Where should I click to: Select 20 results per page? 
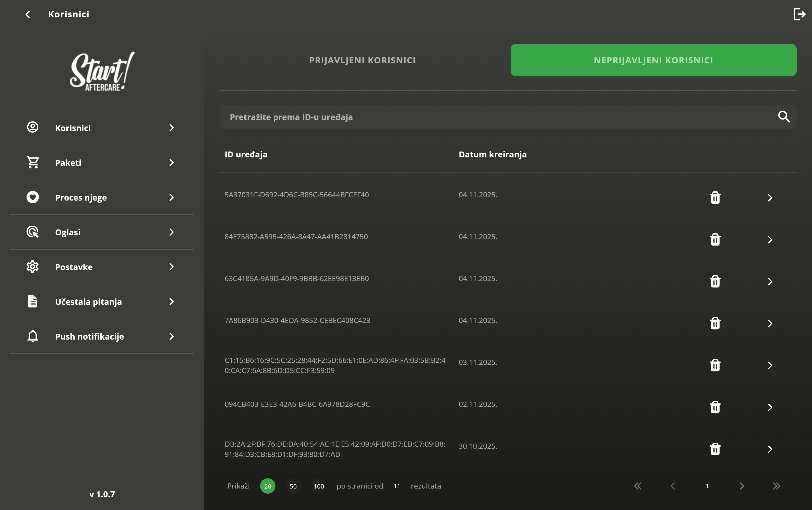267,486
